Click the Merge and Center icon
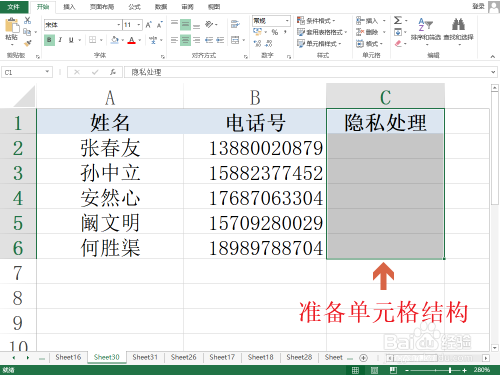 (235, 40)
